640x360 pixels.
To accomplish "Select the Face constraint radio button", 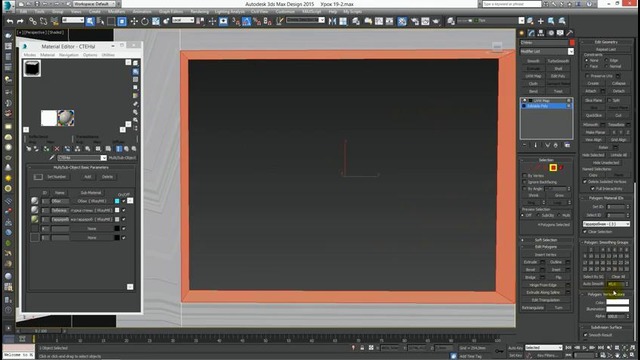I will (587, 66).
